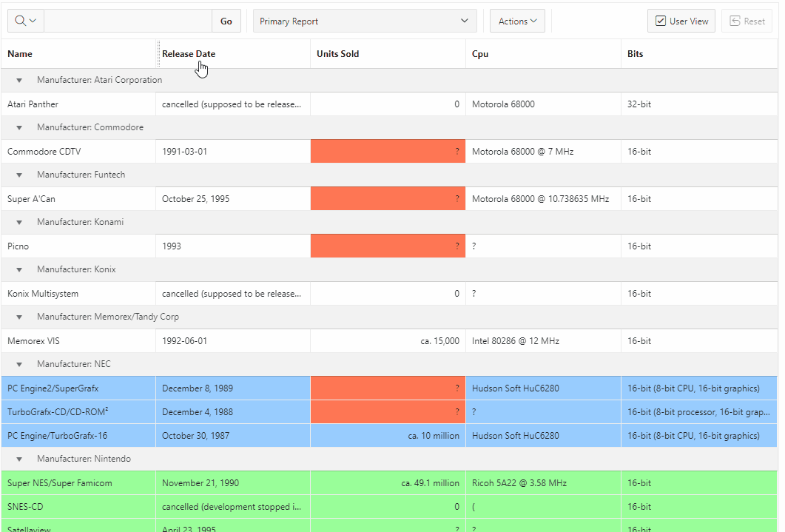
Task: Click Atari Panther's cancelled release date cell
Action: [233, 104]
